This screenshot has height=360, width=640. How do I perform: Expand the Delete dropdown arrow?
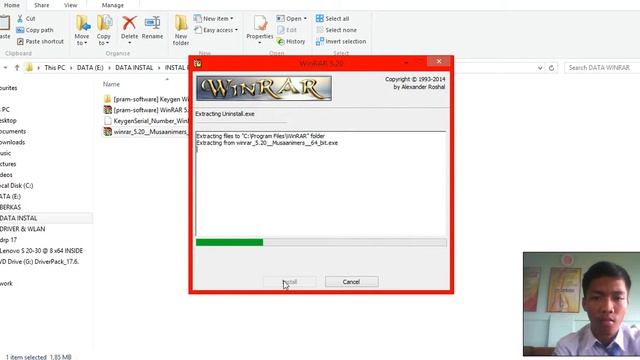pyautogui.click(x=129, y=43)
